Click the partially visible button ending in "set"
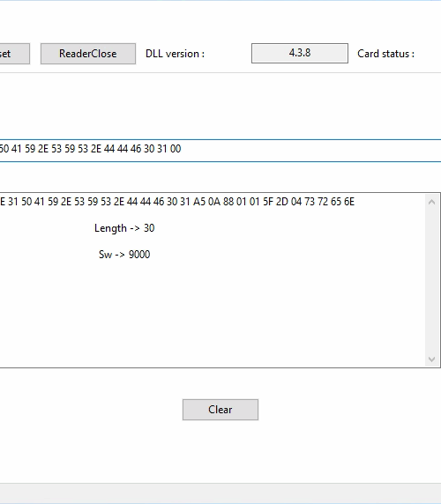The width and height of the screenshot is (441, 504). (14, 54)
